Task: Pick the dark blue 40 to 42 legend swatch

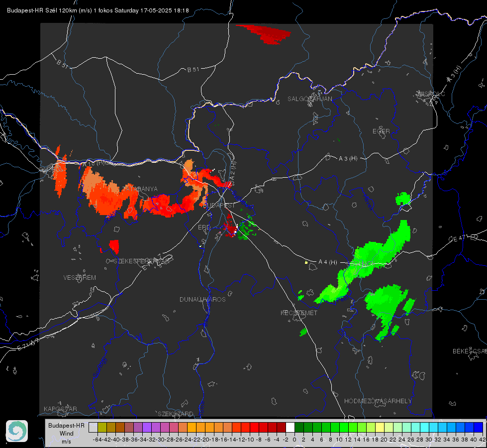Action: [x=479, y=427]
